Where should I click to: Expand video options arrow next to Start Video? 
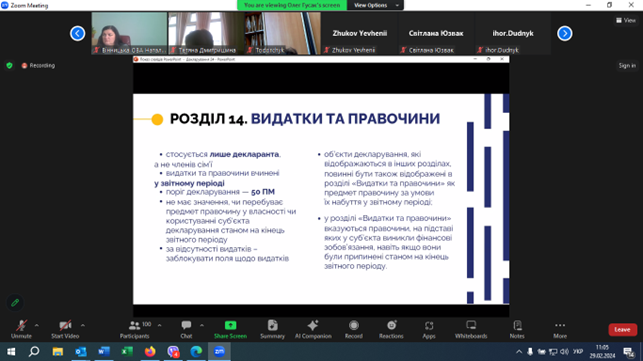point(83,325)
